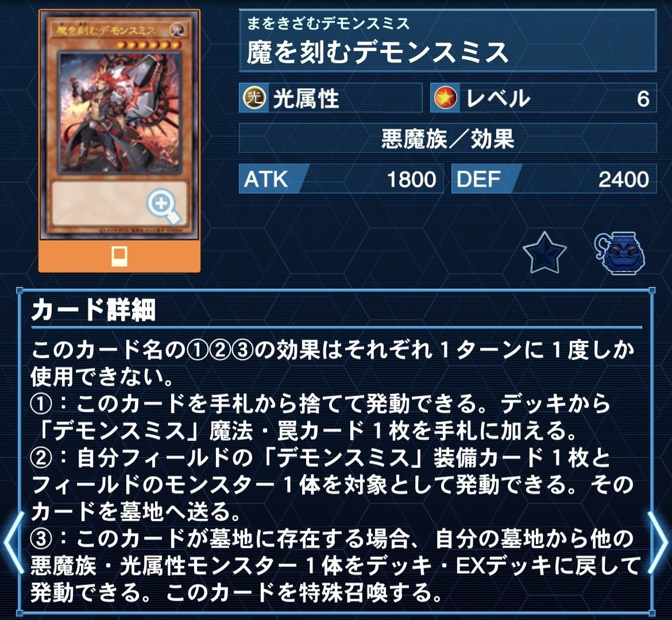This screenshot has width=672, height=620.
Task: Toggle the favorite star icon
Action: tap(544, 253)
